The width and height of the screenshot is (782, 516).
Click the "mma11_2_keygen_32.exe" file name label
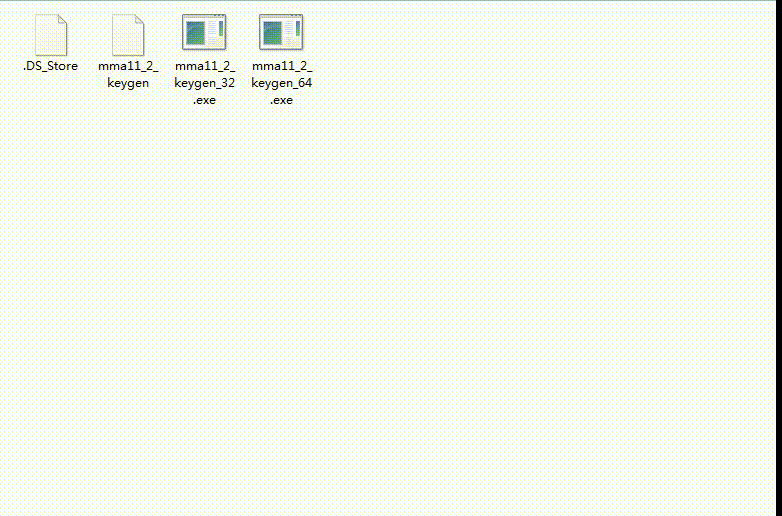tap(204, 83)
